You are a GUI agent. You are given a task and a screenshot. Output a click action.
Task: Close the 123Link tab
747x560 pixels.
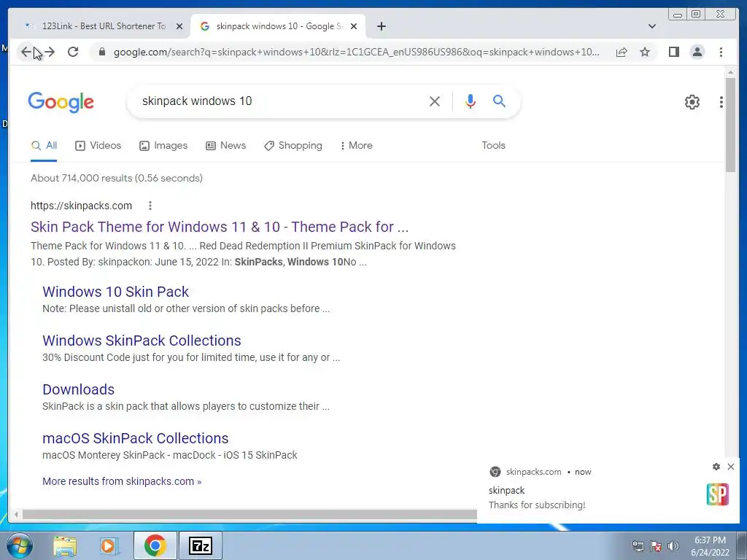[x=179, y=26]
